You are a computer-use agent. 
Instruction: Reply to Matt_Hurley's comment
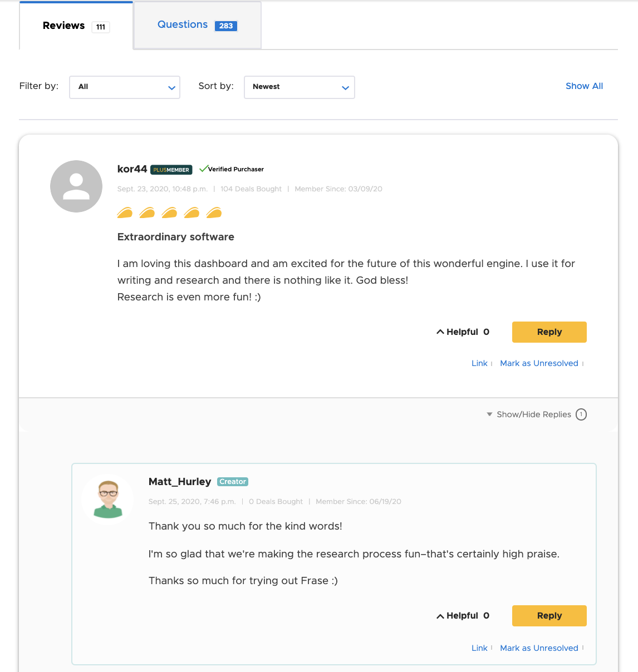(x=549, y=616)
